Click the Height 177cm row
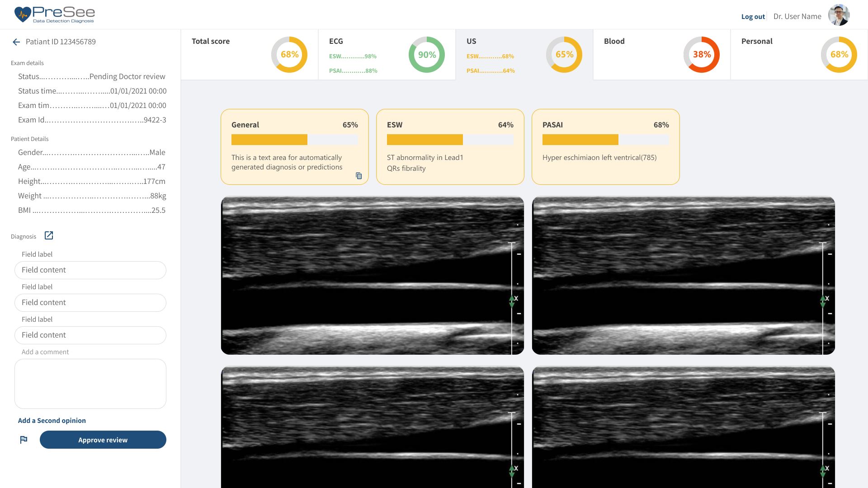 tap(92, 181)
